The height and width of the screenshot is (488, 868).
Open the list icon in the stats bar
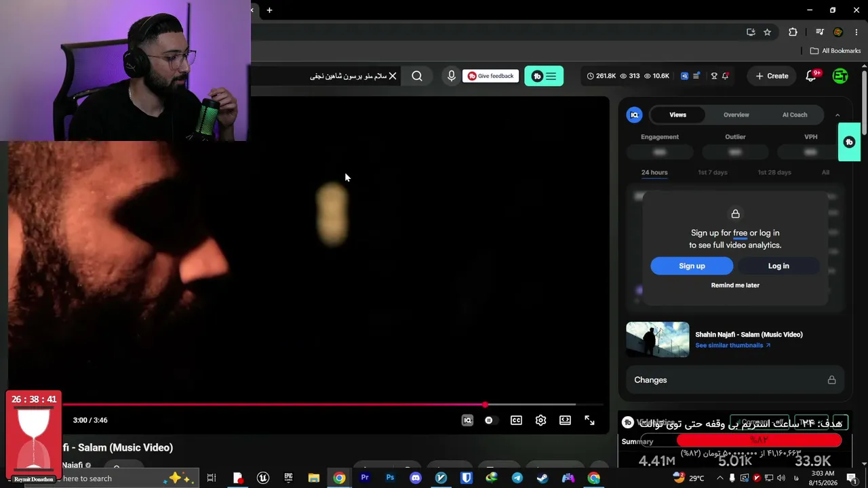(696, 76)
